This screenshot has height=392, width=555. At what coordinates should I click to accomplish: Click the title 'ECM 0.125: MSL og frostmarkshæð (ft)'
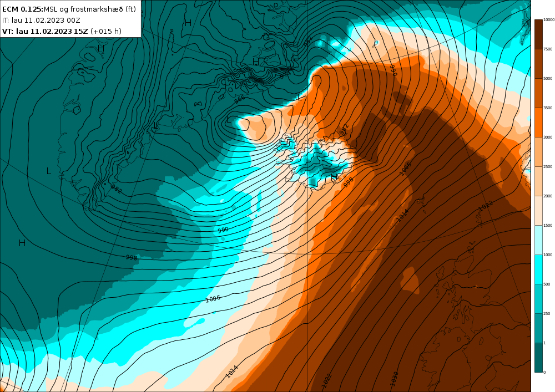(69, 9)
